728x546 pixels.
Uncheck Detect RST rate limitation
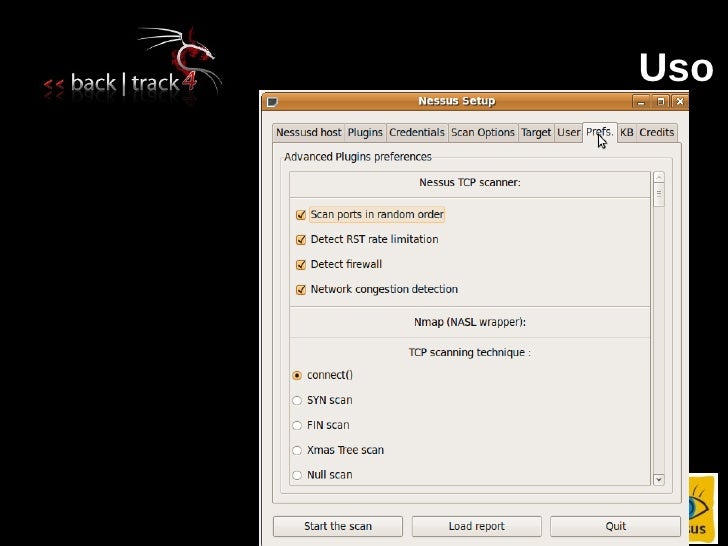coord(301,240)
